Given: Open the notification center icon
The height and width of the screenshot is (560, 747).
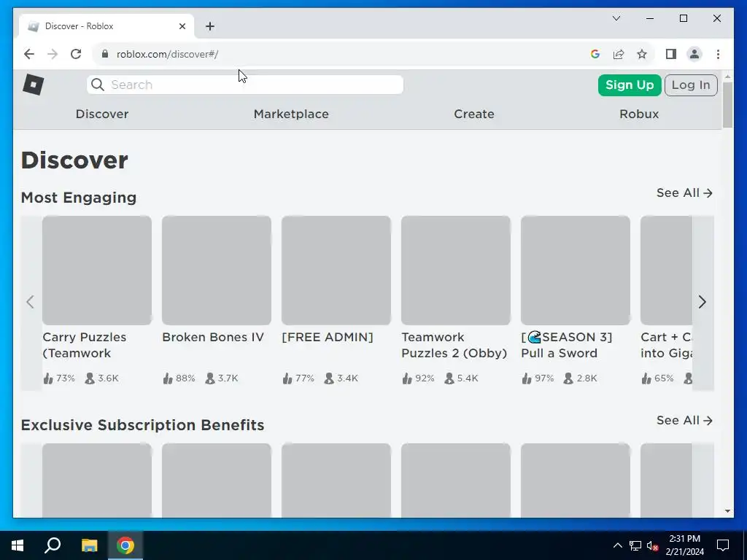Looking at the screenshot, I should point(723,545).
